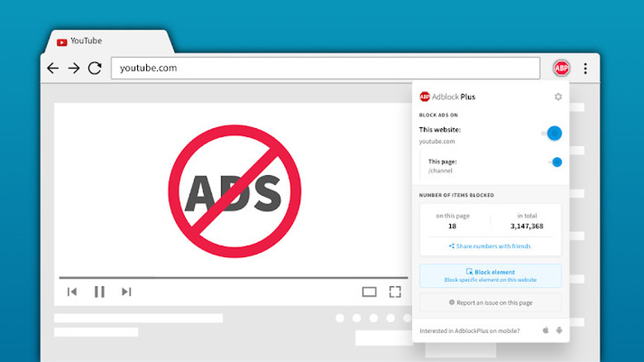The width and height of the screenshot is (644, 362).
Task: Go forward with the browser forward arrow
Action: [74, 68]
